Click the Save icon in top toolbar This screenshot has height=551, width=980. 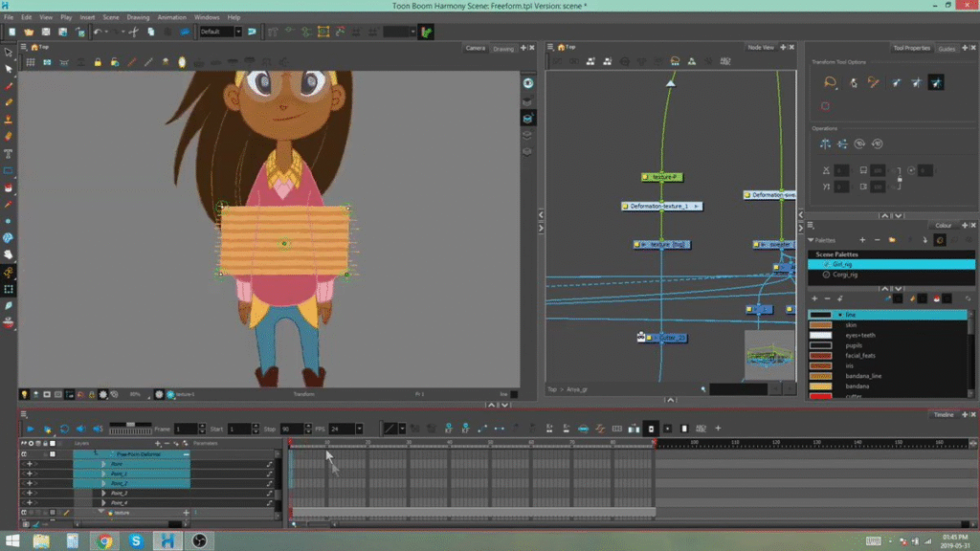coord(45,32)
